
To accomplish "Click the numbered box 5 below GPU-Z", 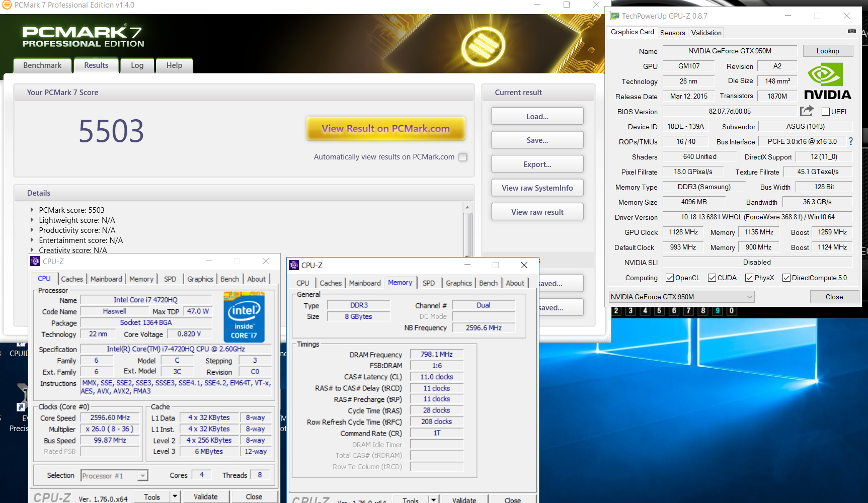I will click(659, 311).
